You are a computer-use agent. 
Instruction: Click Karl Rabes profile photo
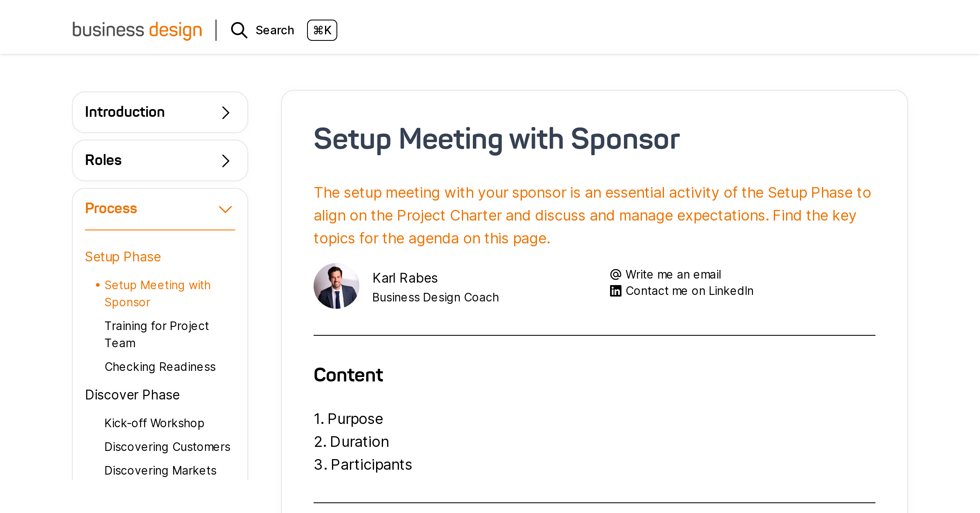click(x=336, y=285)
